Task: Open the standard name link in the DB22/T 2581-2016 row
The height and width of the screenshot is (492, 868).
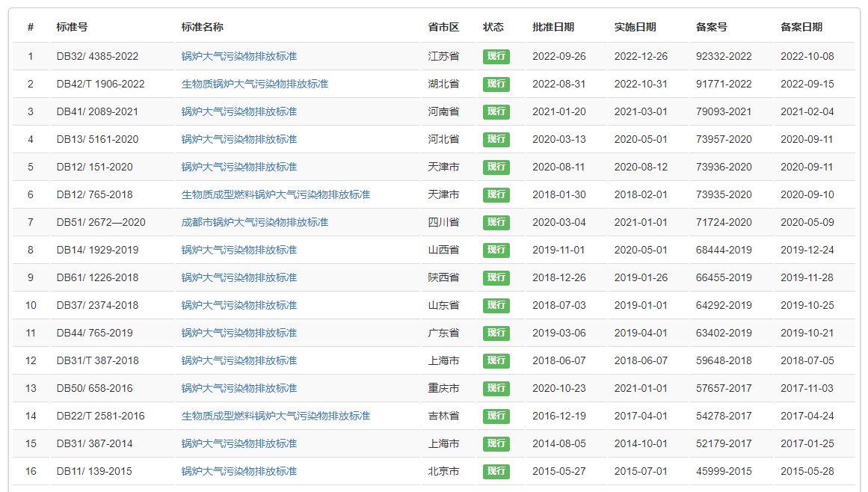Action: (x=275, y=416)
